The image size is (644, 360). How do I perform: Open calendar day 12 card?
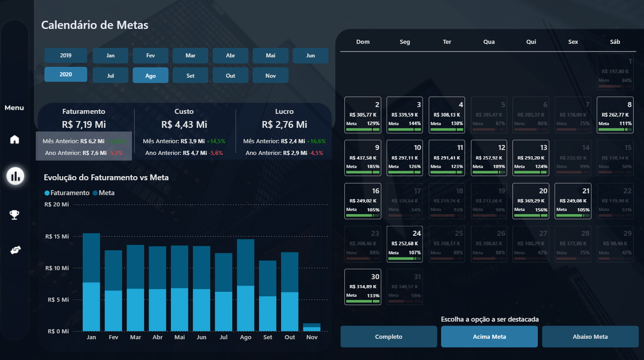click(x=489, y=158)
